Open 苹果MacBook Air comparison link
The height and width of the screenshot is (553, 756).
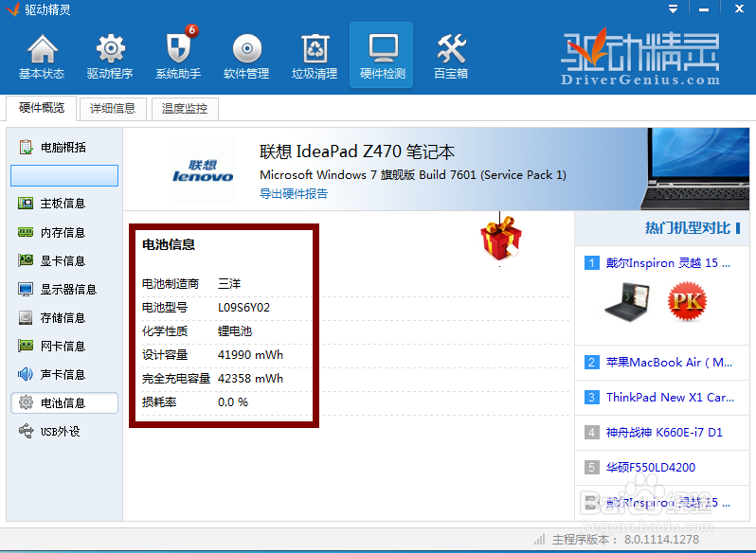[669, 363]
